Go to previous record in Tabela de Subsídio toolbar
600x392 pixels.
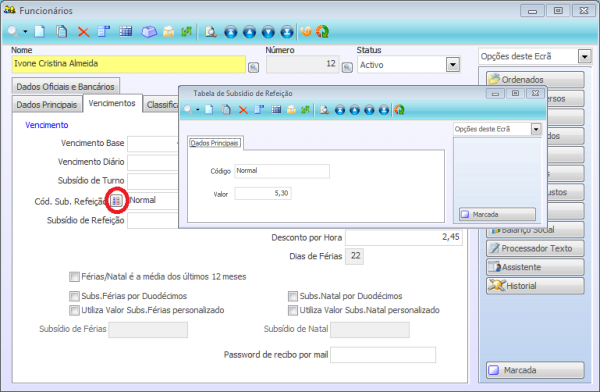pyautogui.click(x=355, y=110)
